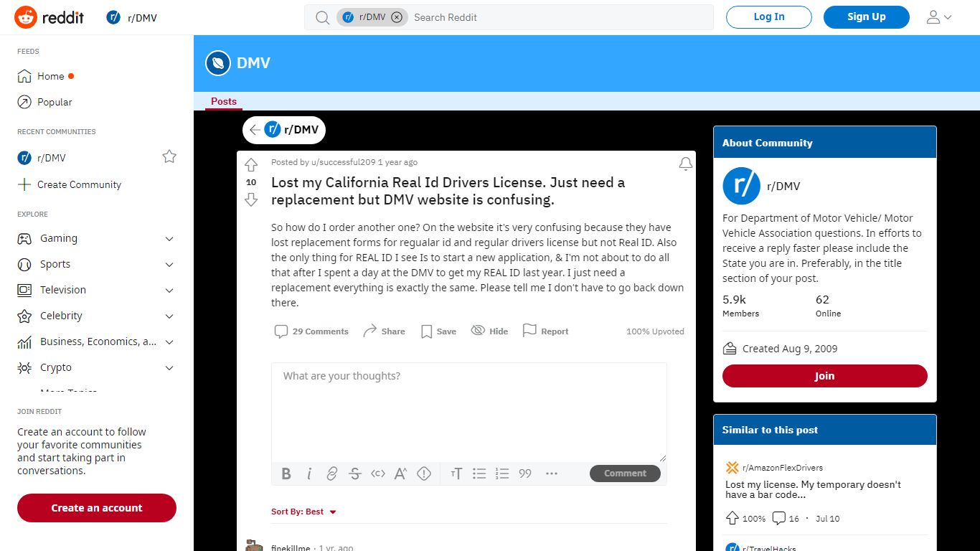Open the user account menu
This screenshot has width=980, height=551.
tap(939, 17)
